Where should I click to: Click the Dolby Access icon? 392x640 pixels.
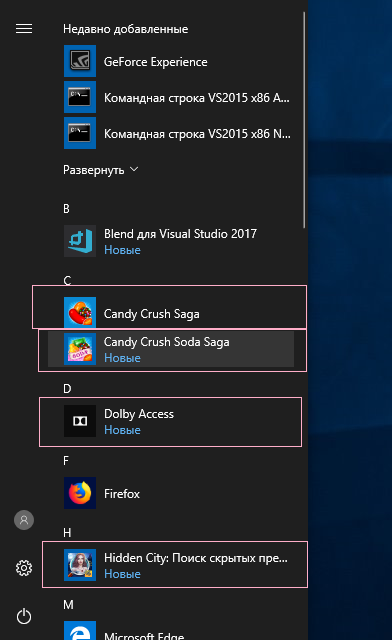tap(80, 421)
